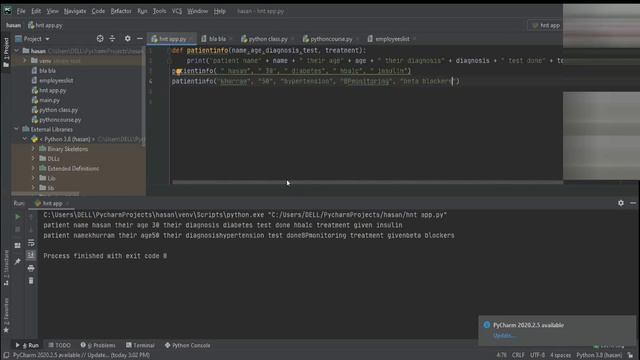This screenshot has height=360, width=640.
Task: Click the Structure side tool window tab
Action: click(x=6, y=267)
